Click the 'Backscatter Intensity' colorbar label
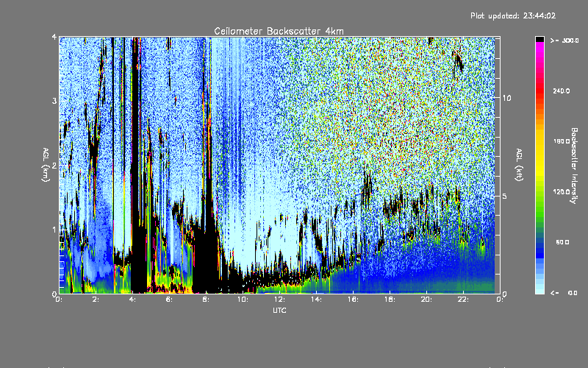The image size is (588, 368). (574, 166)
